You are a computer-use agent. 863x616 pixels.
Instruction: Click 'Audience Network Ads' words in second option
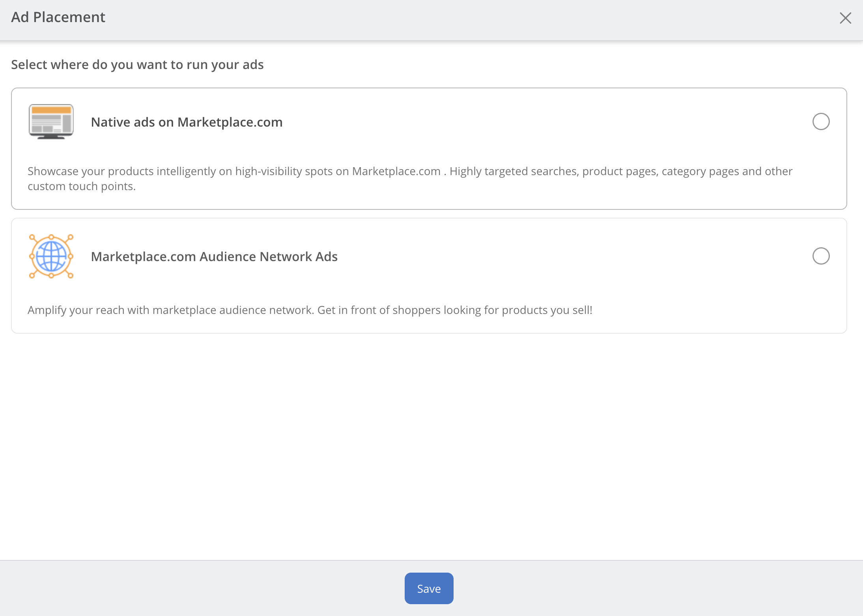pyautogui.click(x=269, y=256)
